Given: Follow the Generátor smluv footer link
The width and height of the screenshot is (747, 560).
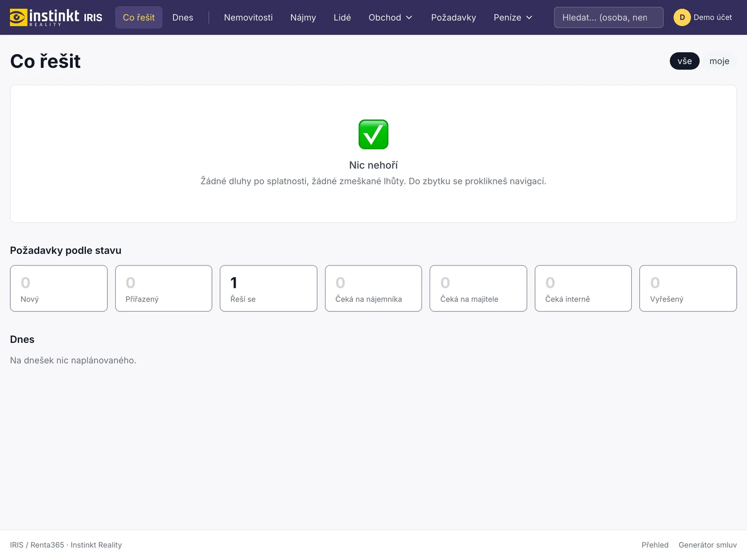Looking at the screenshot, I should pyautogui.click(x=707, y=545).
